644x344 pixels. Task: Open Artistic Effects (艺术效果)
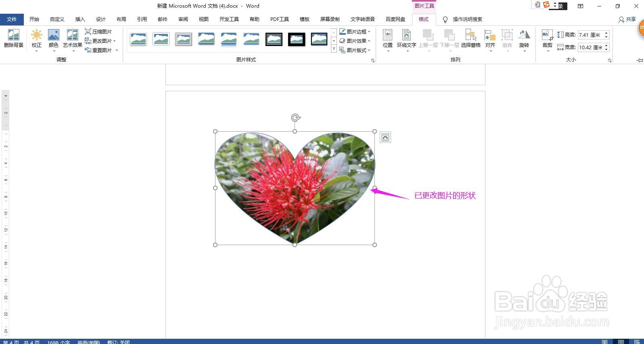[72, 40]
